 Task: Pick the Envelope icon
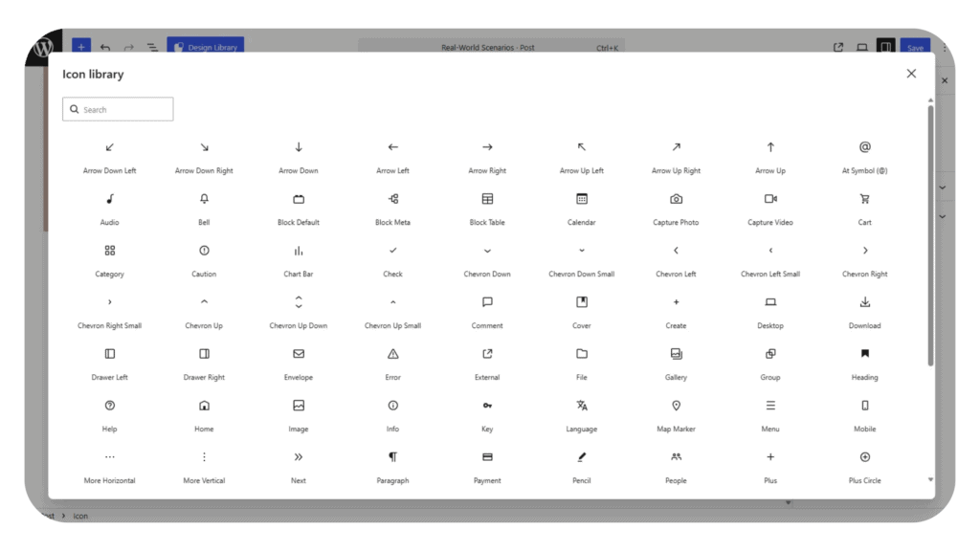point(299,354)
